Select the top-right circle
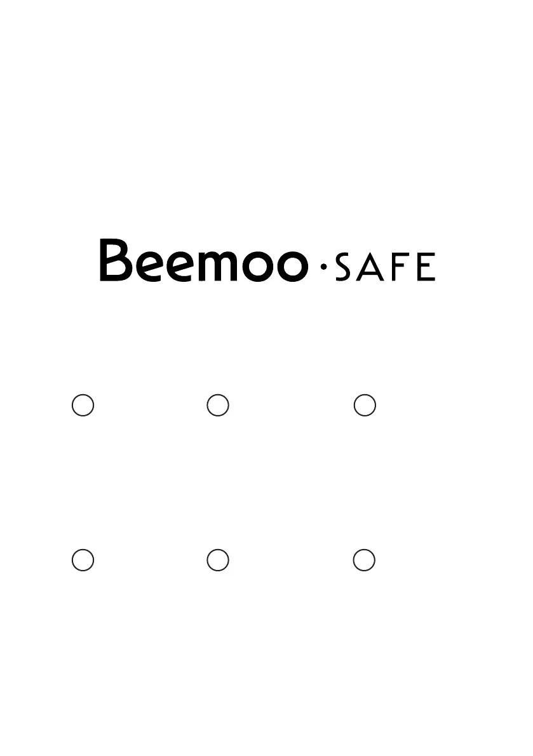533x756 pixels. click(x=365, y=405)
